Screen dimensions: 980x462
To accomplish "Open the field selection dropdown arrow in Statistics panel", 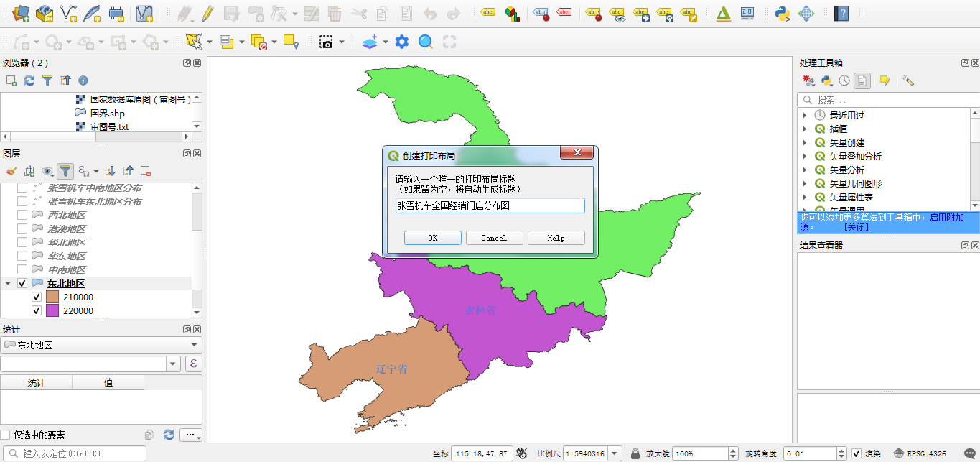I will (x=173, y=364).
